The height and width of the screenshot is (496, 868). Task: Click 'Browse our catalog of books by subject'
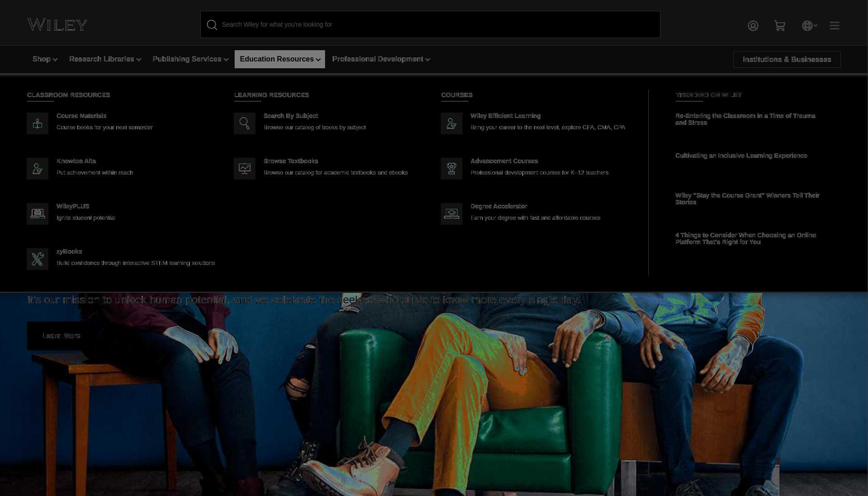[315, 128]
